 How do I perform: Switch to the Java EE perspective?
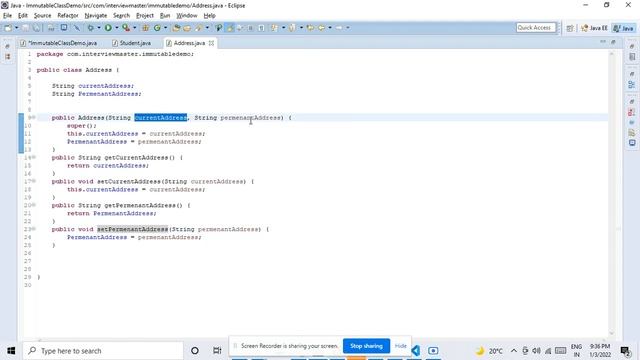click(x=594, y=28)
